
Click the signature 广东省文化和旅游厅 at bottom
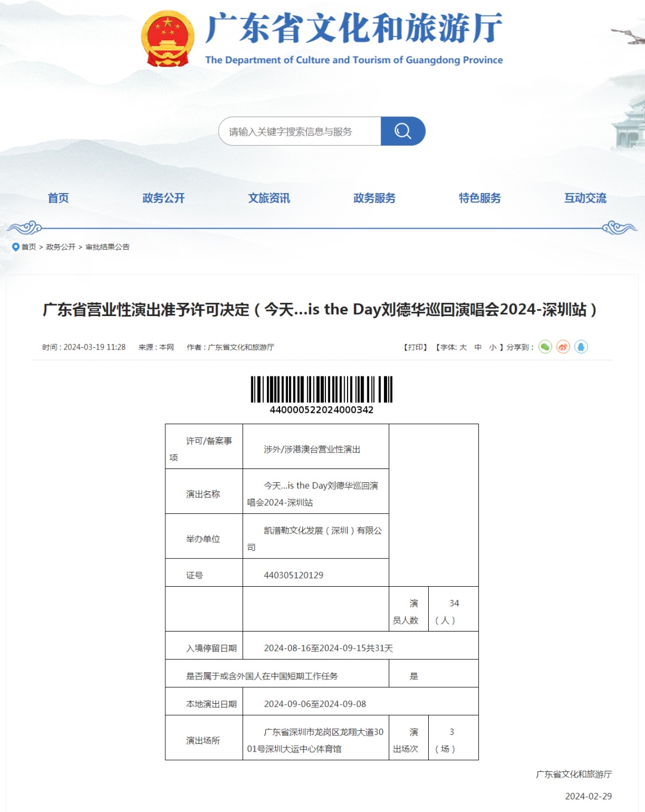point(574,774)
